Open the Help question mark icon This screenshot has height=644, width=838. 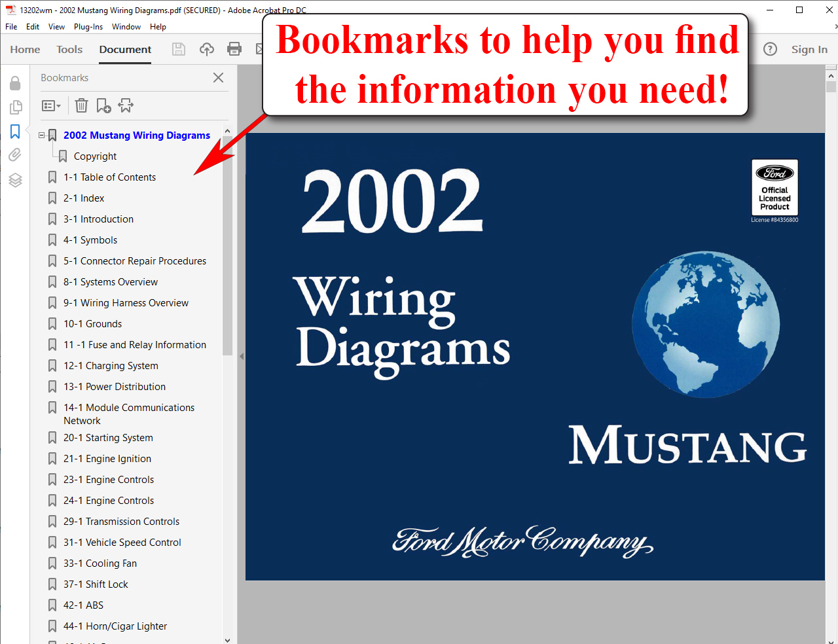771,49
